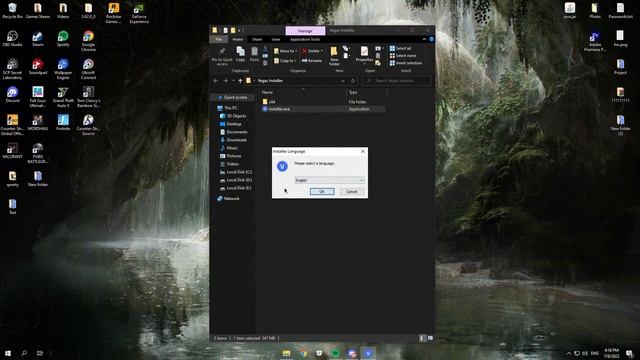640x360 pixels.
Task: Open 3D Objects in navigation pane
Action: pyautogui.click(x=233, y=116)
